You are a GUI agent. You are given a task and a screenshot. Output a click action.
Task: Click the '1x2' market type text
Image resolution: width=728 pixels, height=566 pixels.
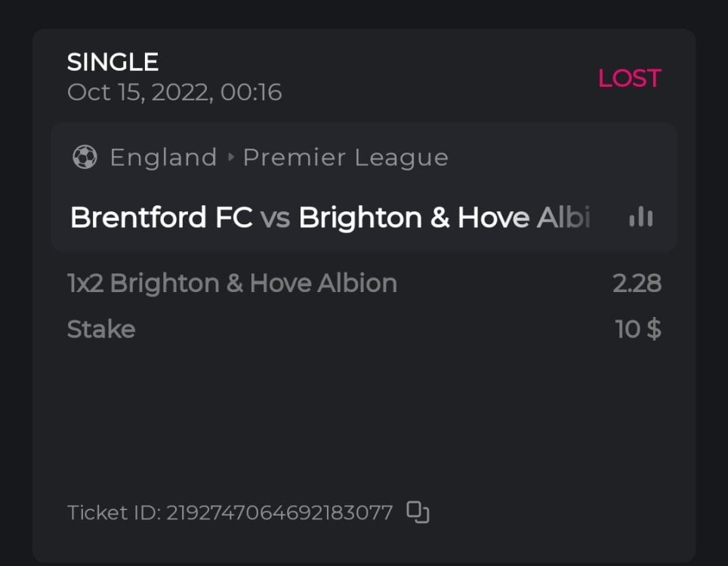coord(85,284)
